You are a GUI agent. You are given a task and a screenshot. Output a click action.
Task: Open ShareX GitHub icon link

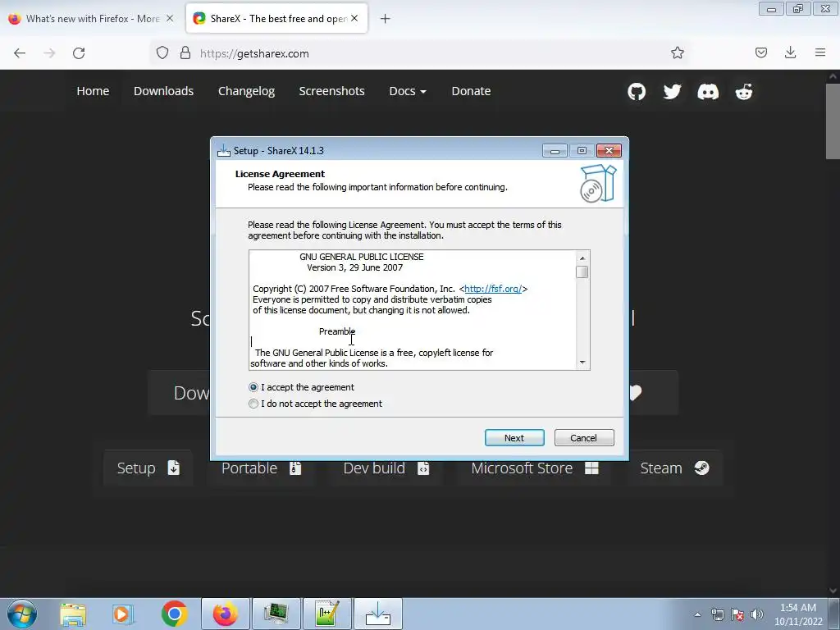[637, 92]
